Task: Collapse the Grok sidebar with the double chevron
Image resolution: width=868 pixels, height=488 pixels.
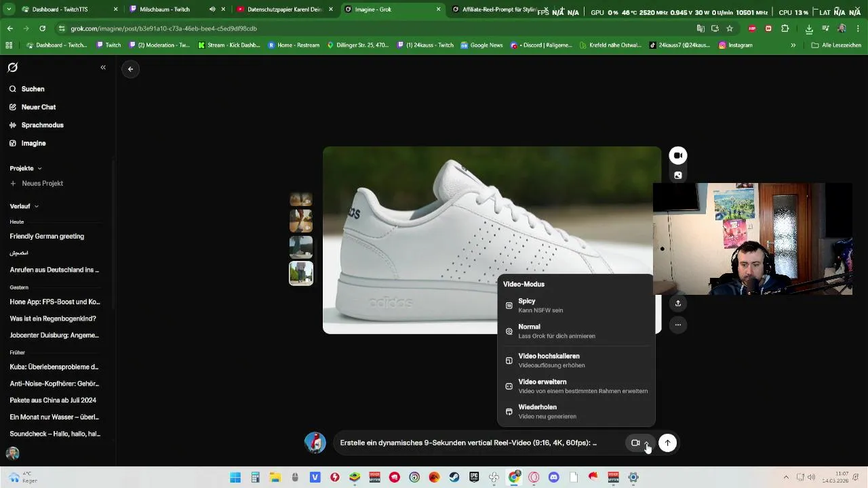Action: coord(103,67)
